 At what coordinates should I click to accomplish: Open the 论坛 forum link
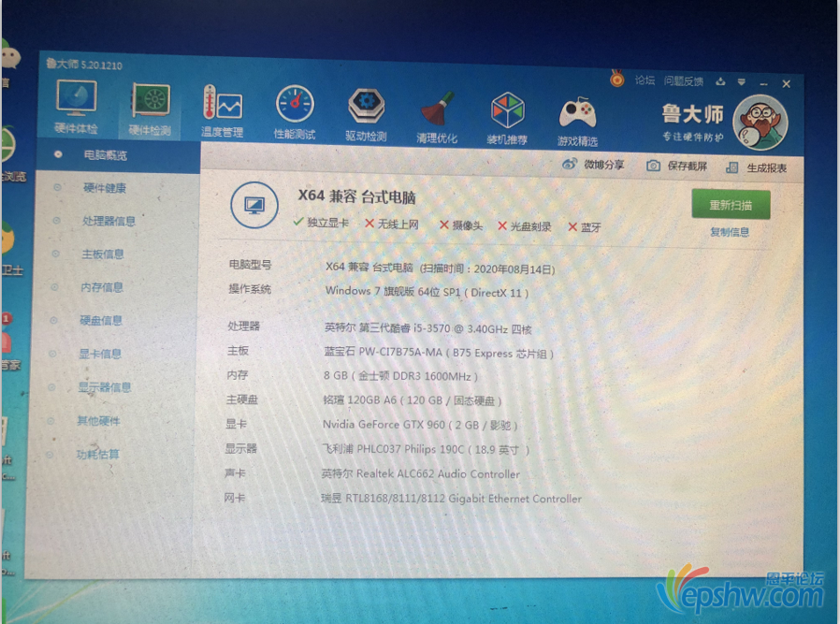click(644, 80)
